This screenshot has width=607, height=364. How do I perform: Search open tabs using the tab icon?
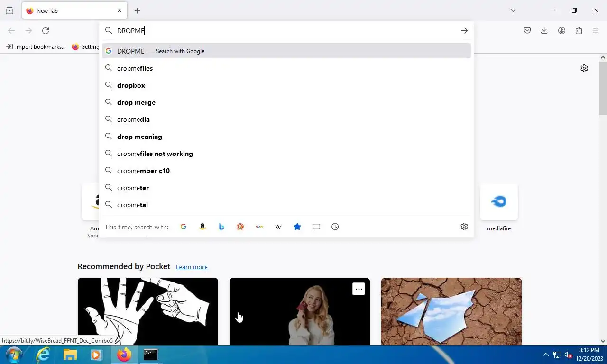click(316, 227)
